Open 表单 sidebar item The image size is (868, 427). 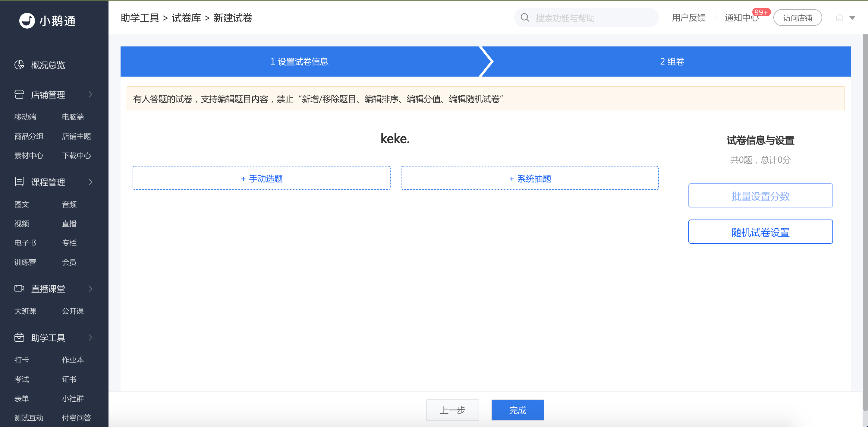pyautogui.click(x=22, y=398)
